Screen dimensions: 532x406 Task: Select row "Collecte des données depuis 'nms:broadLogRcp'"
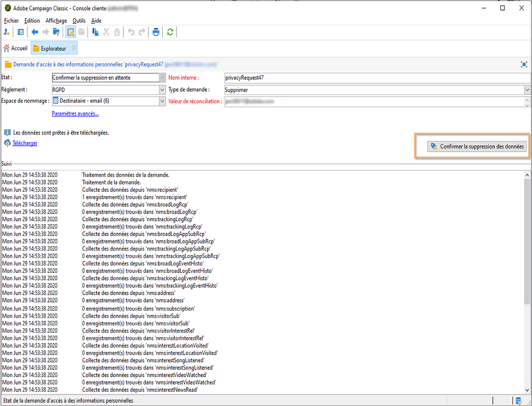[135, 205]
